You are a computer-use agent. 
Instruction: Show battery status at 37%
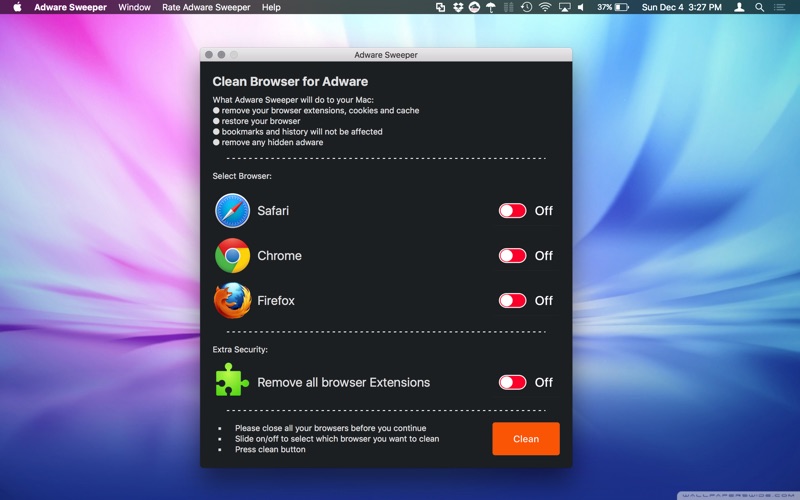click(613, 7)
